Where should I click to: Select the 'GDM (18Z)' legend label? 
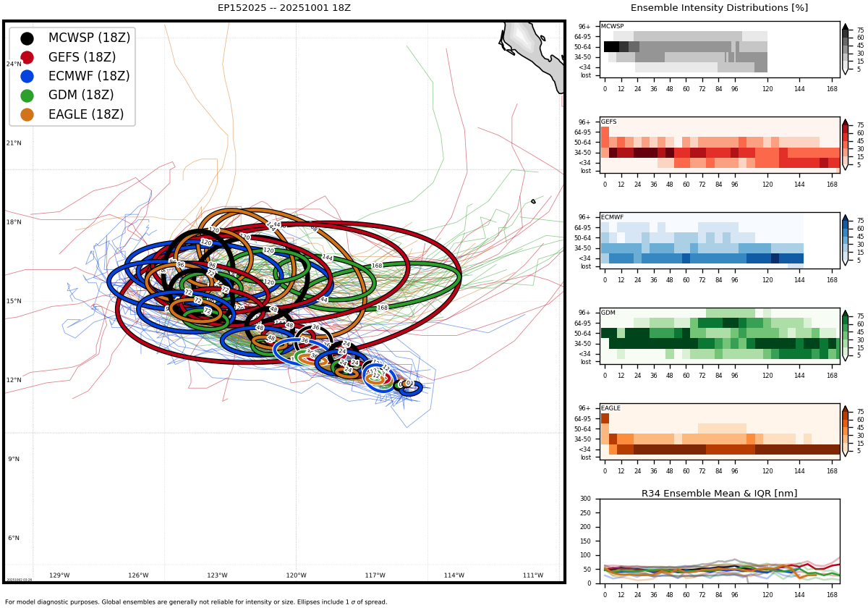[x=81, y=96]
